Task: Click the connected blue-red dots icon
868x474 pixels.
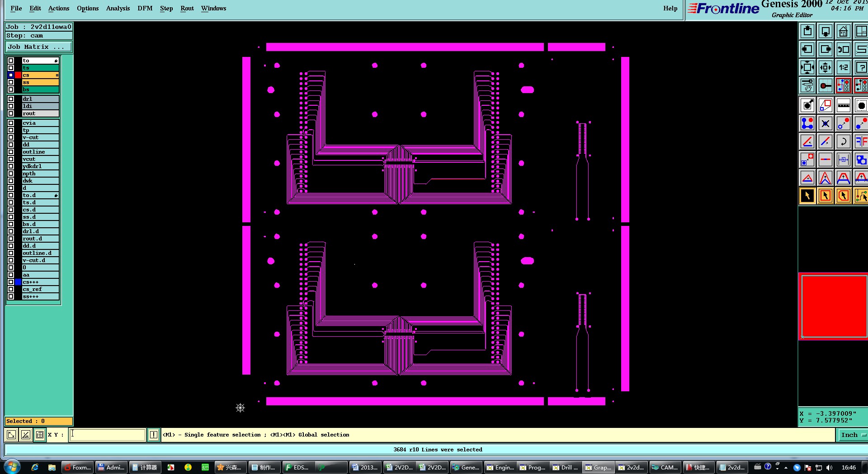Action: (x=807, y=123)
